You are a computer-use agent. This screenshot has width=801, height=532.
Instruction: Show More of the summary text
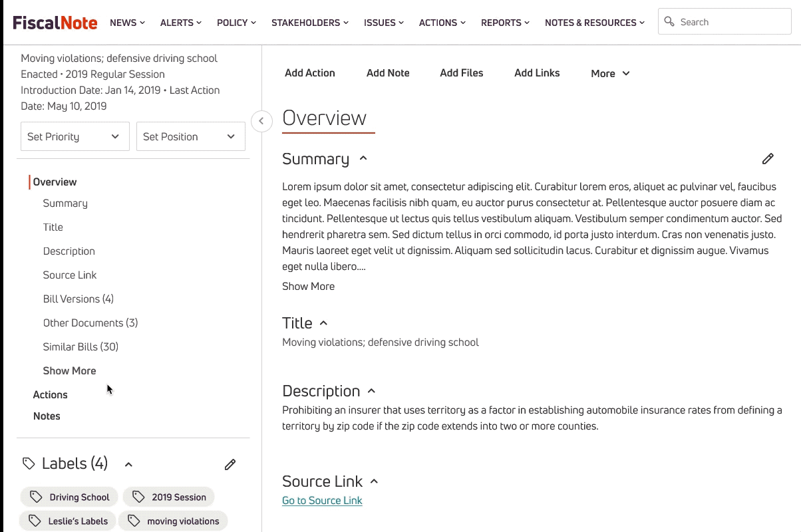308,286
